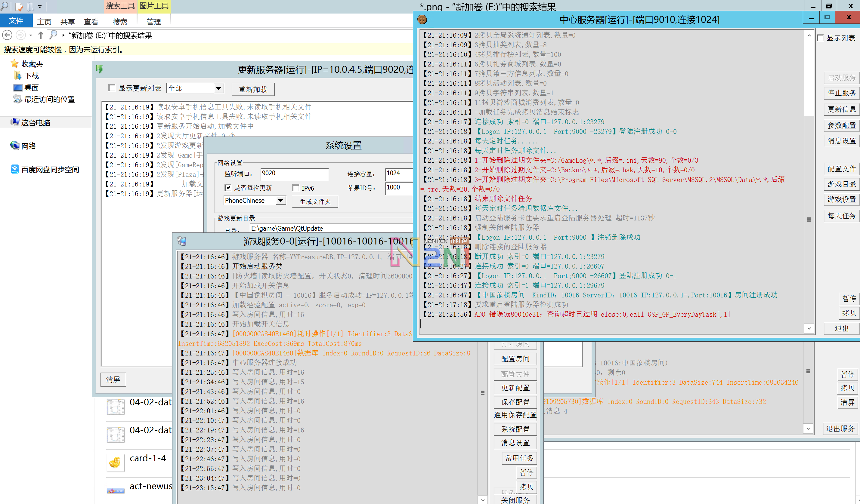Viewport: 860px width, 504px height.
Task: Click the game service window title icon
Action: [181, 241]
